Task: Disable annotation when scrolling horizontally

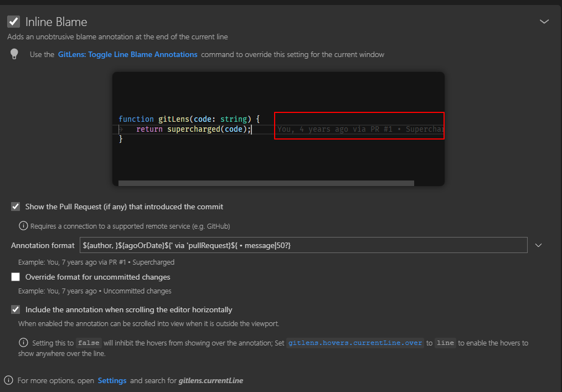Action: coord(16,310)
